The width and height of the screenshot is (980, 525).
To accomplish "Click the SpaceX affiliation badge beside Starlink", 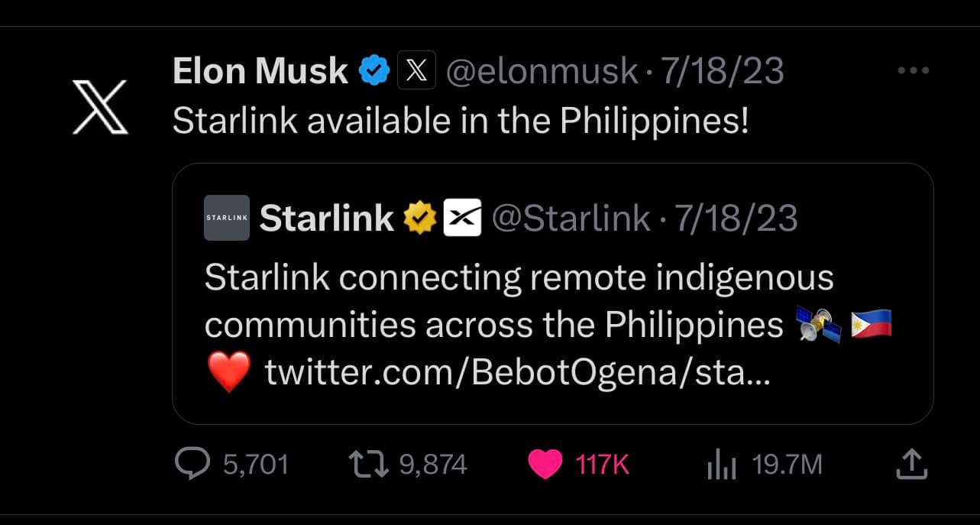I will coord(463,219).
